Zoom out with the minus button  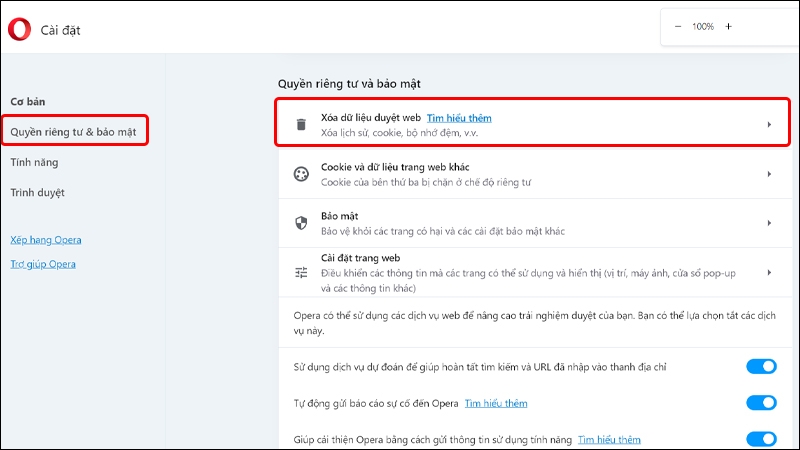pos(678,27)
